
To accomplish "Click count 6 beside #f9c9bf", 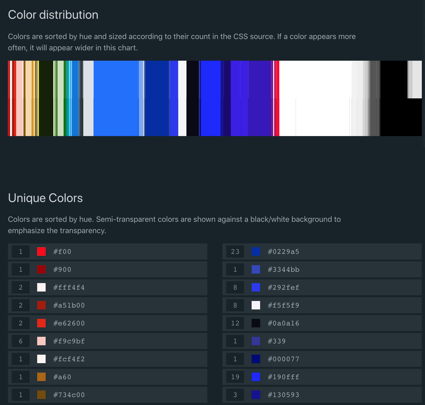I will pos(21,341).
